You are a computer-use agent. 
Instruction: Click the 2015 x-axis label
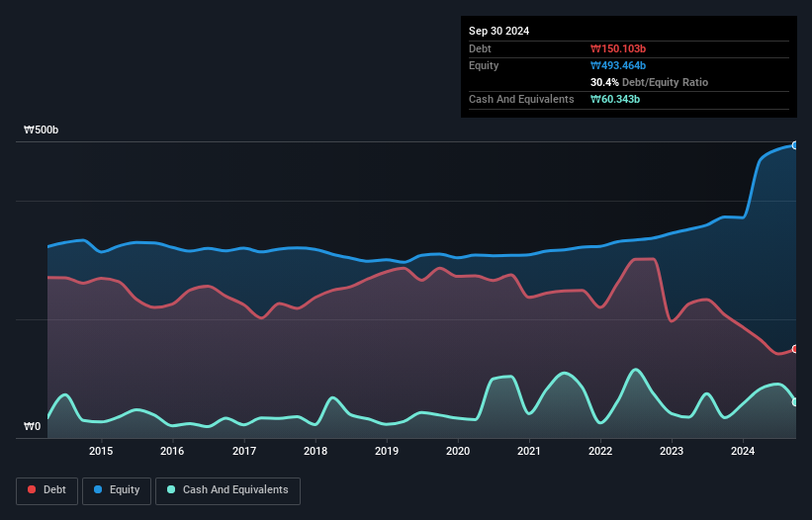coord(101,451)
